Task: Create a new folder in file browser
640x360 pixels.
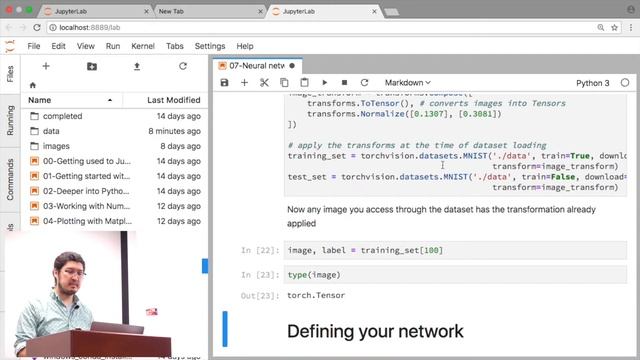Action: click(92, 66)
